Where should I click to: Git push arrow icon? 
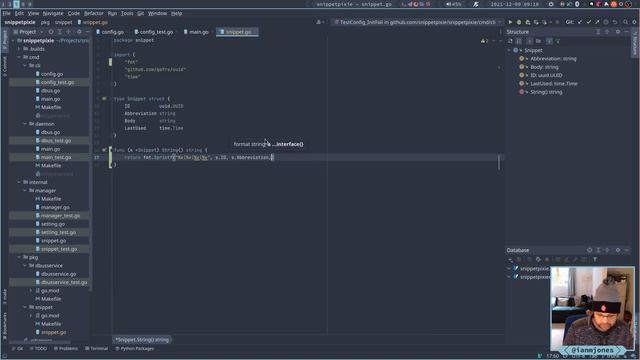click(597, 22)
